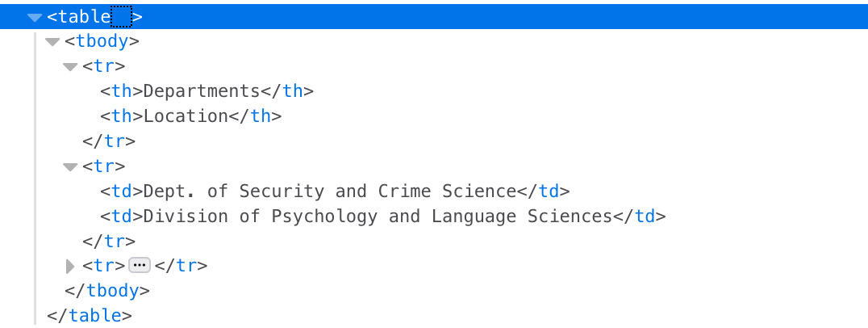
Task: Select the Division of Psychology and Language Sciences cell
Action: [x=378, y=217]
